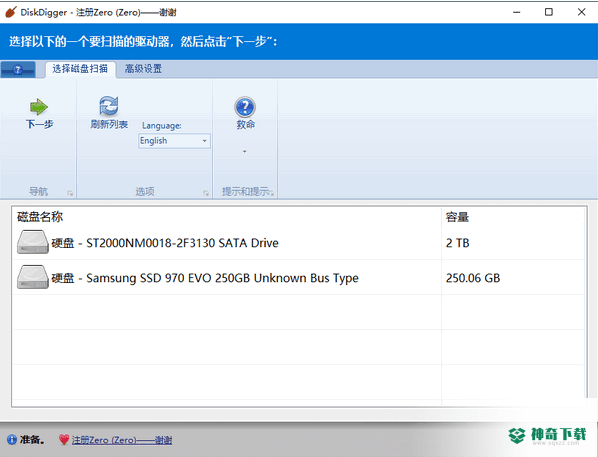This screenshot has height=457, width=598.
Task: Click the 2 TB capacity cell
Action: pos(458,243)
